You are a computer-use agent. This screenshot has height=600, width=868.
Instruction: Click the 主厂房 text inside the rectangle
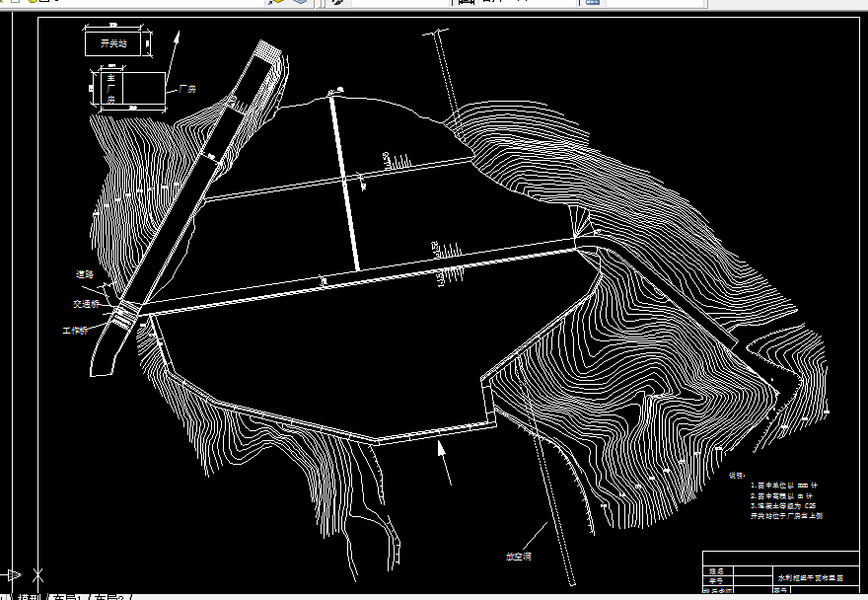[x=111, y=89]
